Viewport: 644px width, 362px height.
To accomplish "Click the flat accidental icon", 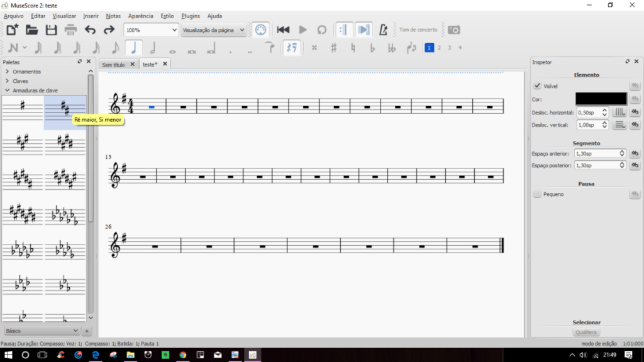I will coord(372,48).
